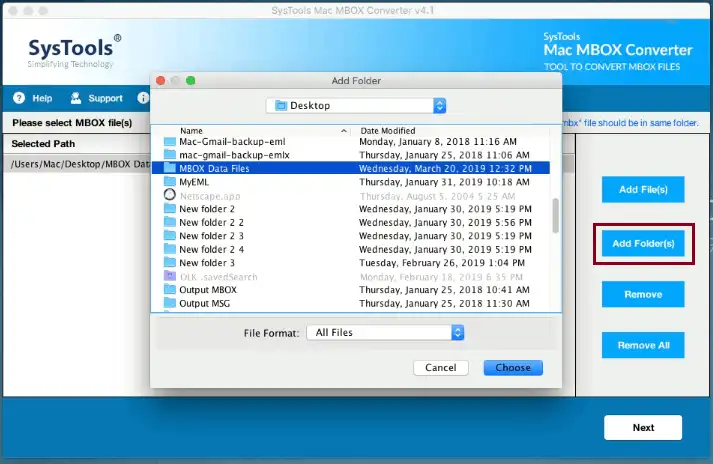713x464 pixels.
Task: Select the New folder 2 name
Action: [x=207, y=209]
